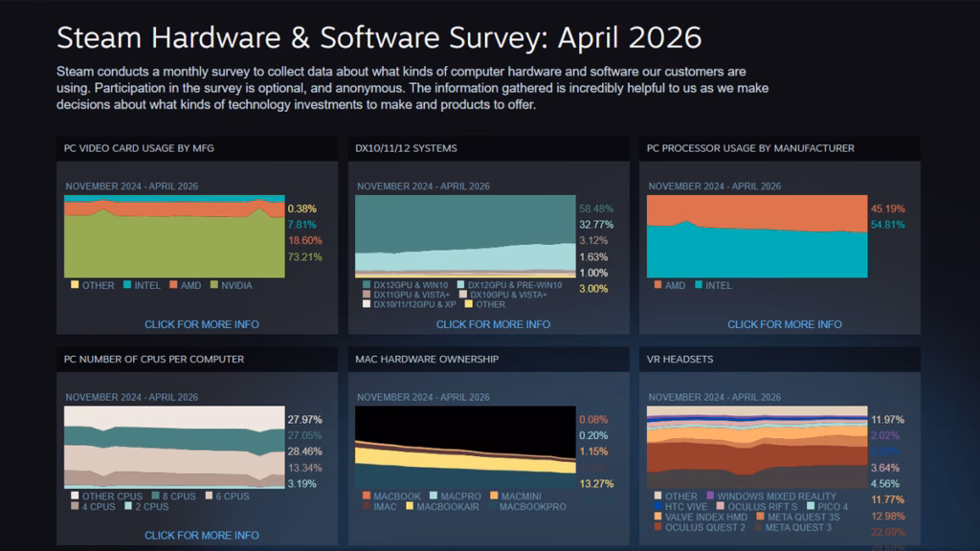Click the MACBOOKAIR legend swatch
The height and width of the screenshot is (551, 980).
pos(410,506)
